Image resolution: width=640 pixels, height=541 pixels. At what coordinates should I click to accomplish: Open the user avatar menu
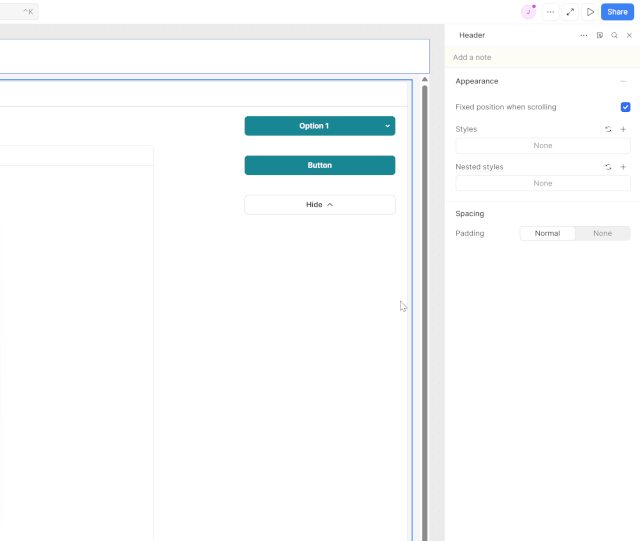(528, 12)
